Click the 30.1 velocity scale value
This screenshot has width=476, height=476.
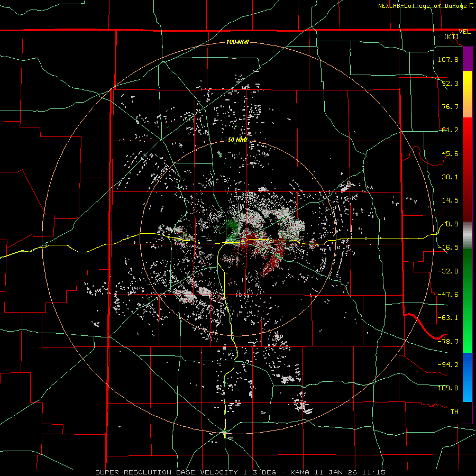pyautogui.click(x=450, y=177)
